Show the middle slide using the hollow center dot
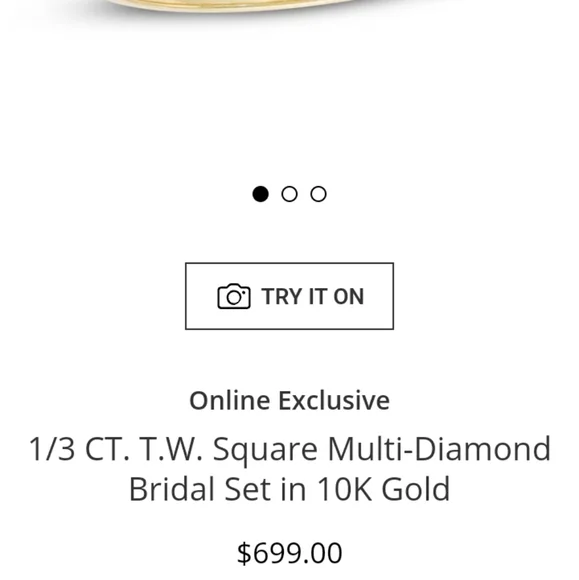 point(289,194)
